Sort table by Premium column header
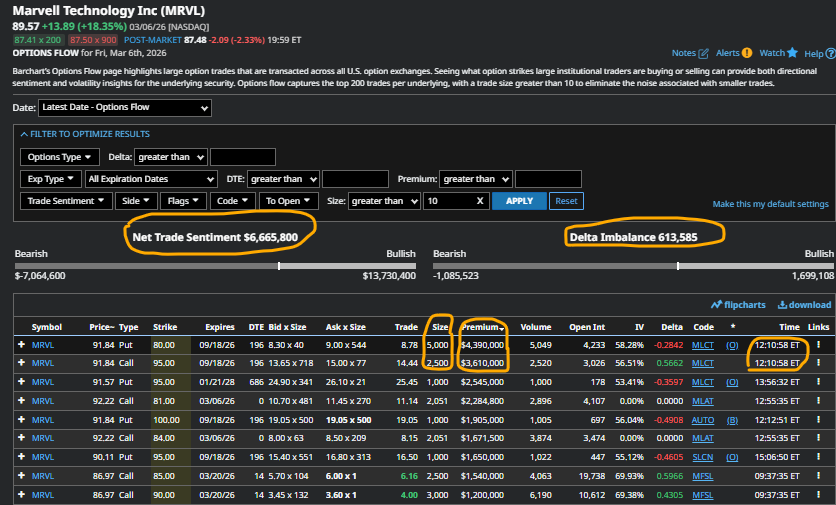 (482, 327)
